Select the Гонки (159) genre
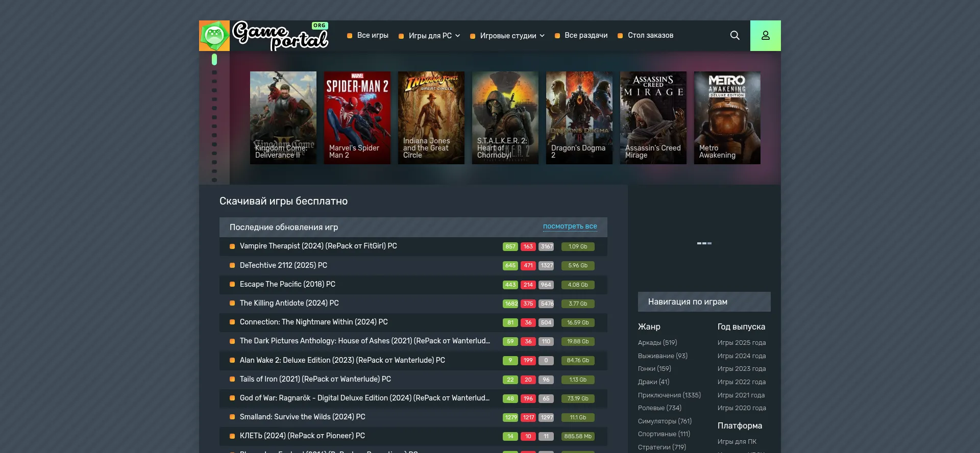Viewport: 980px width, 453px height. 654,368
